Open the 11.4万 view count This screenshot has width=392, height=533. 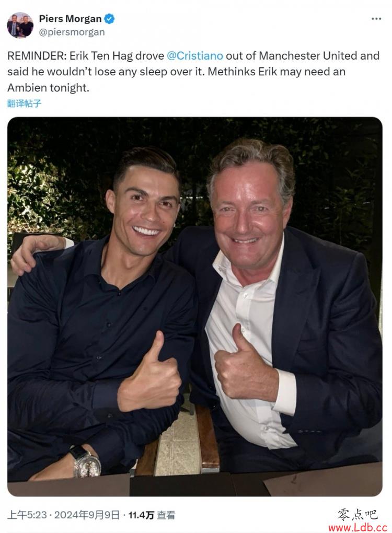coord(141,515)
